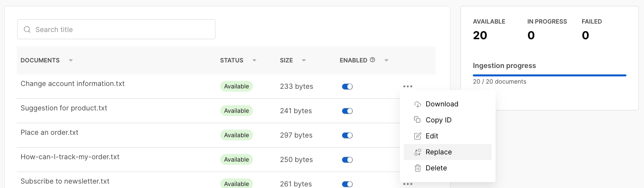The image size is (644, 188).
Task: Click the Enabled column help icon
Action: pyautogui.click(x=372, y=60)
